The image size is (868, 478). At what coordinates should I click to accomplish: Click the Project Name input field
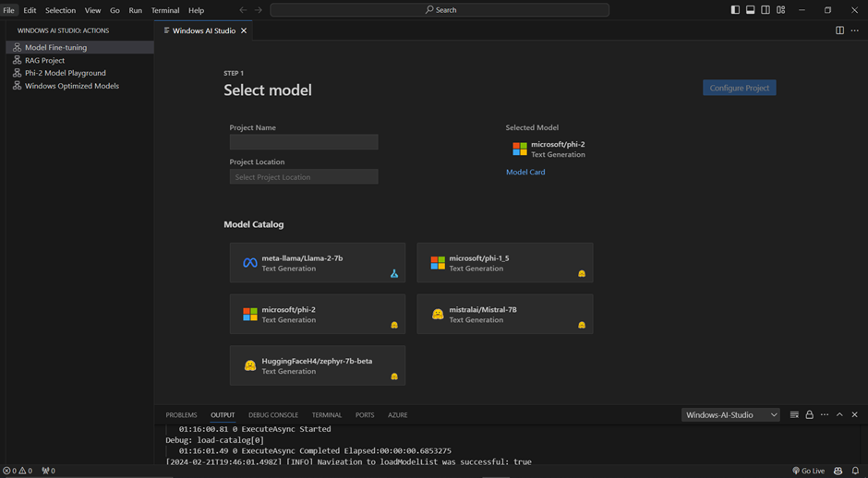pyautogui.click(x=304, y=142)
